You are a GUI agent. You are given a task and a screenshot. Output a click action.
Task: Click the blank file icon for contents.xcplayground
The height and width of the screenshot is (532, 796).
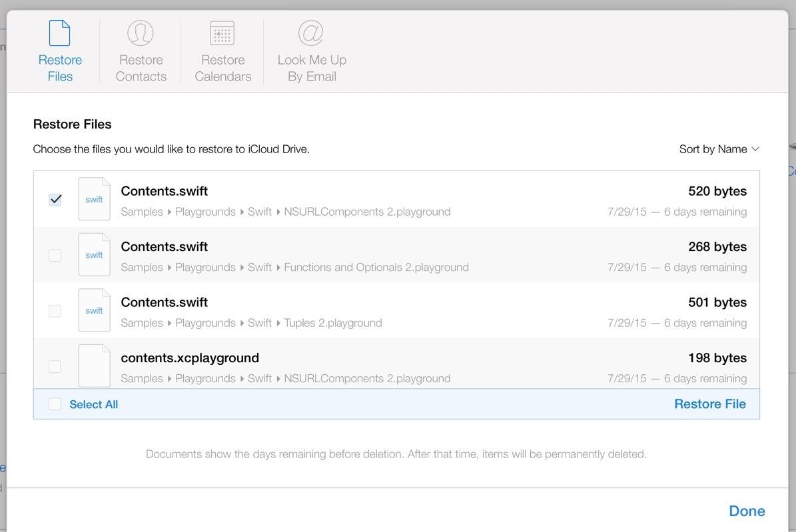[94, 366]
